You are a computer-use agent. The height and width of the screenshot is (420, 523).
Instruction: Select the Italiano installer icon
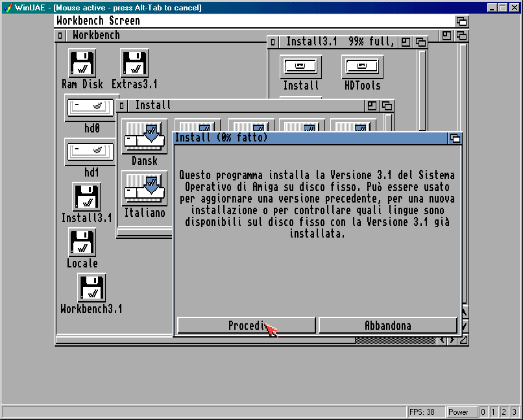point(145,188)
